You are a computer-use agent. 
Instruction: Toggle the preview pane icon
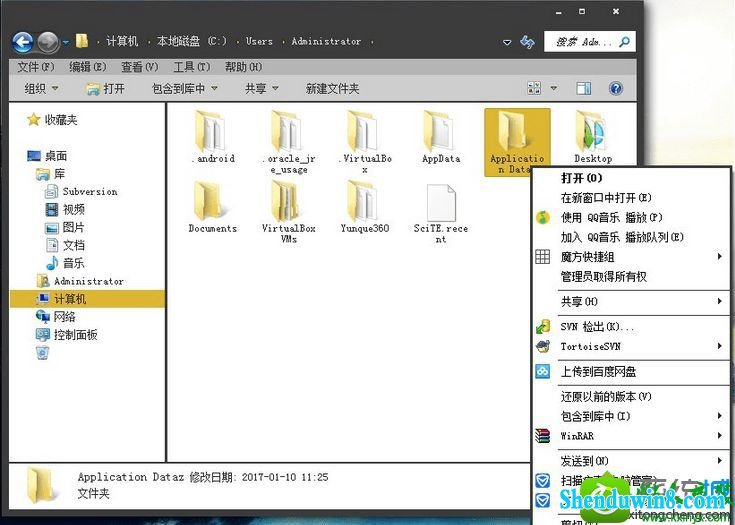[x=584, y=88]
